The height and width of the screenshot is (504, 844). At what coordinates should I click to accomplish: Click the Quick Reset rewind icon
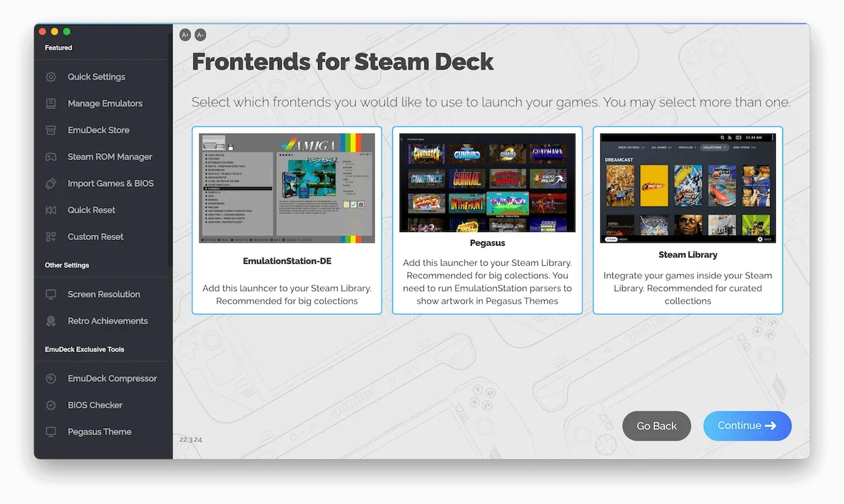coord(51,210)
